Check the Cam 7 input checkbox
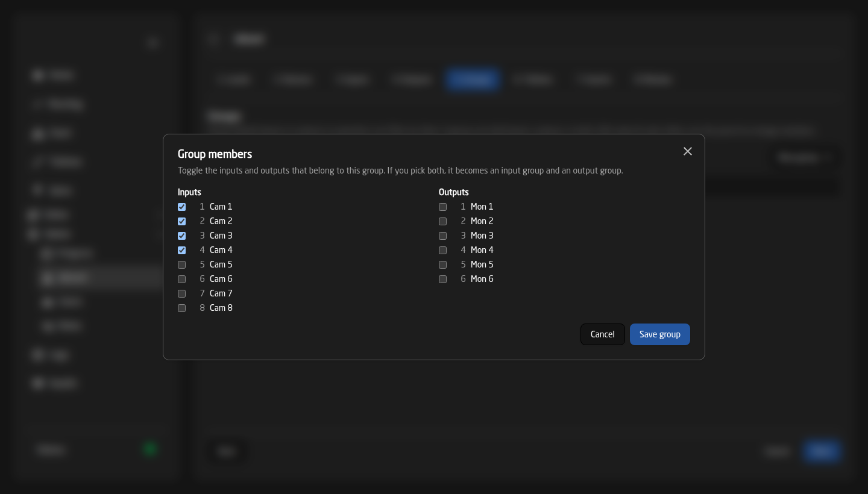Image resolution: width=868 pixels, height=494 pixels. click(x=181, y=293)
